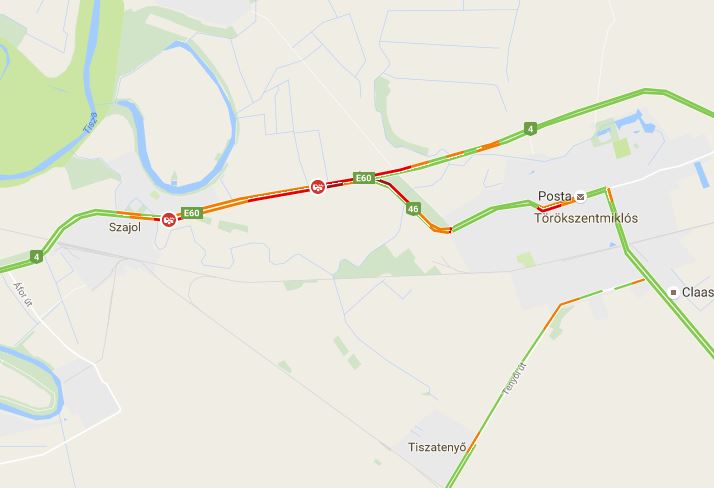Open the Claas text label

(x=697, y=292)
